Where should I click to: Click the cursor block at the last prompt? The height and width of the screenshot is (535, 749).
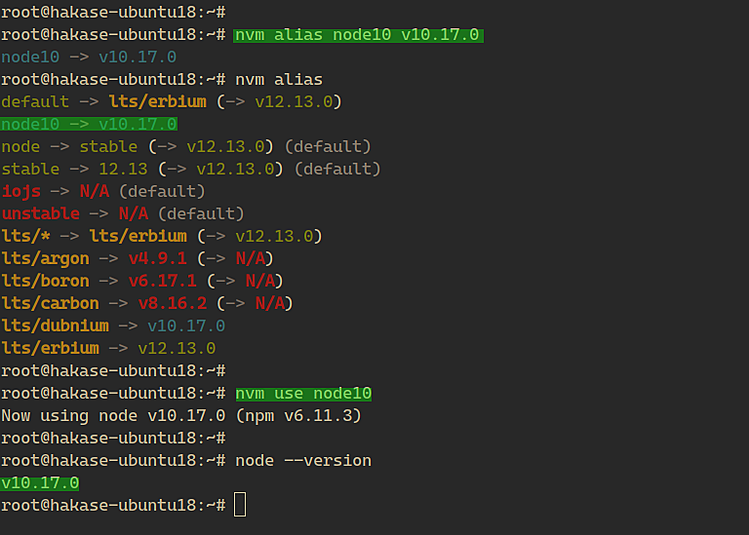point(240,506)
